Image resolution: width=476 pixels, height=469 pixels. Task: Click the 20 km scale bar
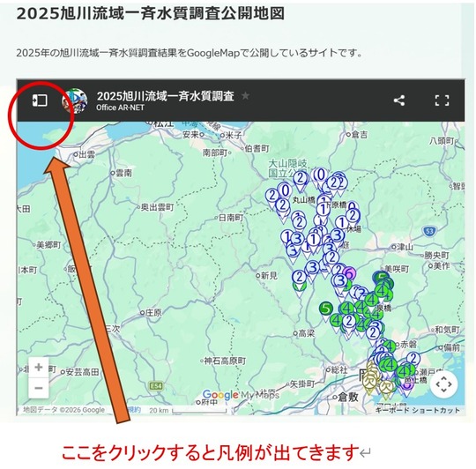point(188,411)
